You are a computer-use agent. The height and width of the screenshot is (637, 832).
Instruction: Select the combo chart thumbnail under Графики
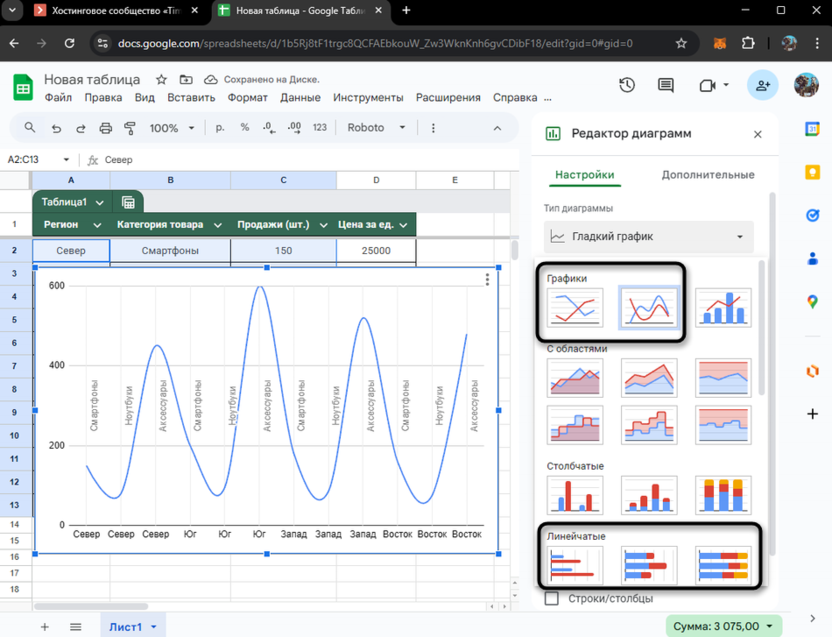click(x=723, y=308)
